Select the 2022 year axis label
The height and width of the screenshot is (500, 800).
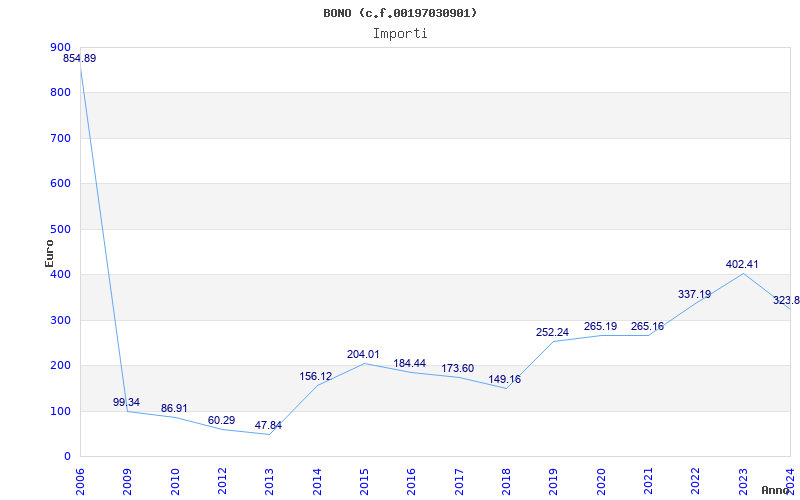point(695,482)
